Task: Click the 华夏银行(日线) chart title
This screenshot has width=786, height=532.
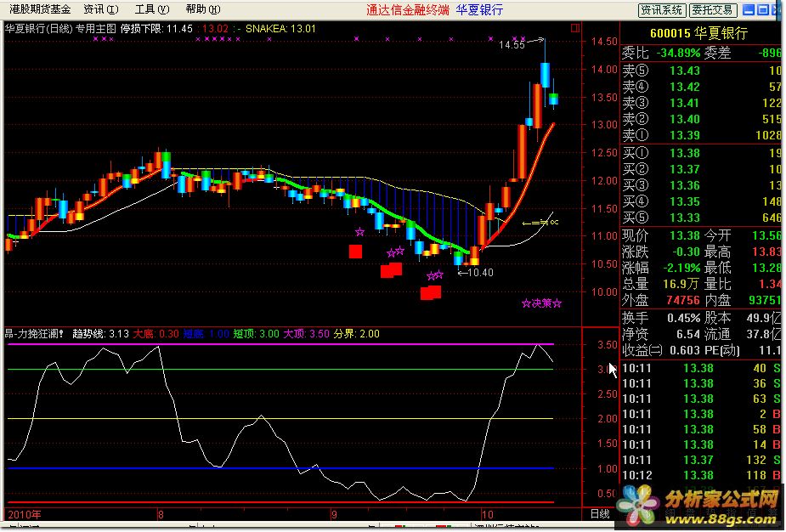Action: (x=38, y=29)
